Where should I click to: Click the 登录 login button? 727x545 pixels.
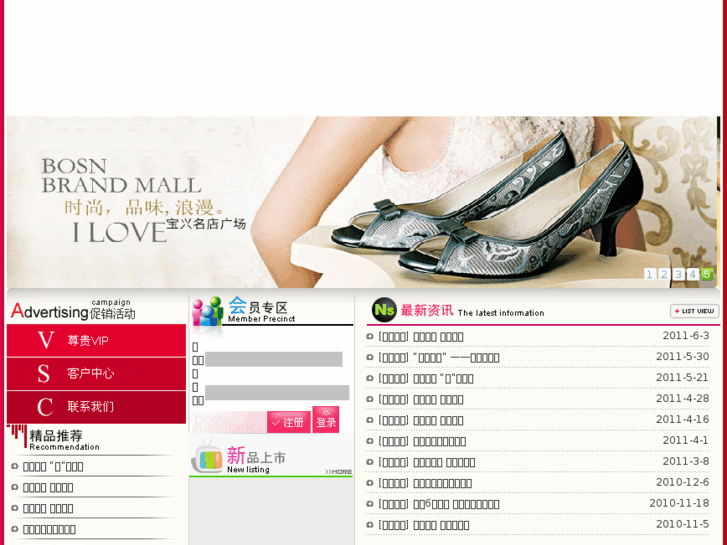tap(325, 420)
